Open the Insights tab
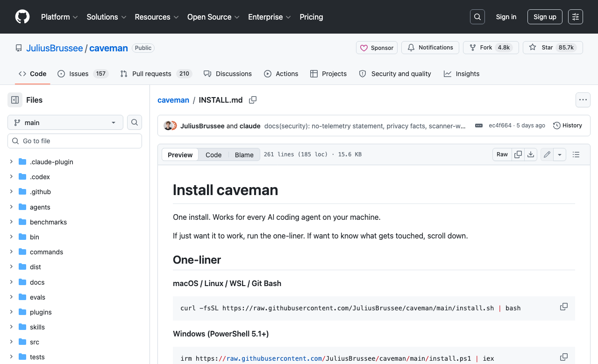This screenshot has width=598, height=364. tap(462, 74)
